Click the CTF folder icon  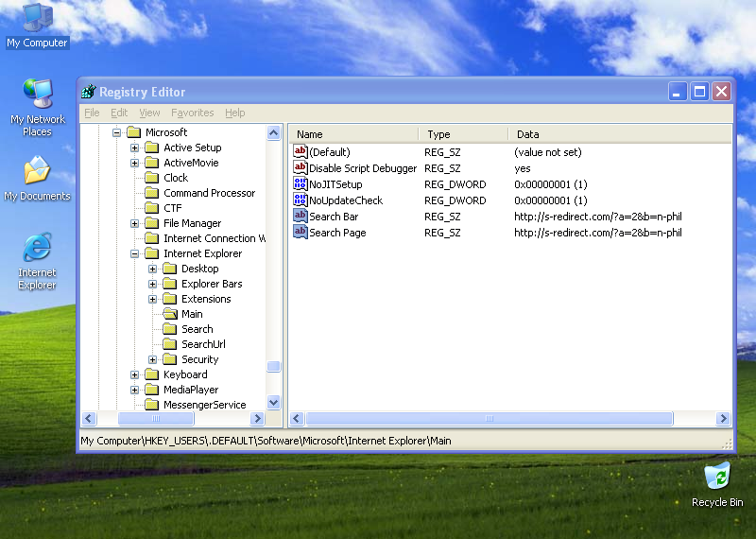[152, 208]
